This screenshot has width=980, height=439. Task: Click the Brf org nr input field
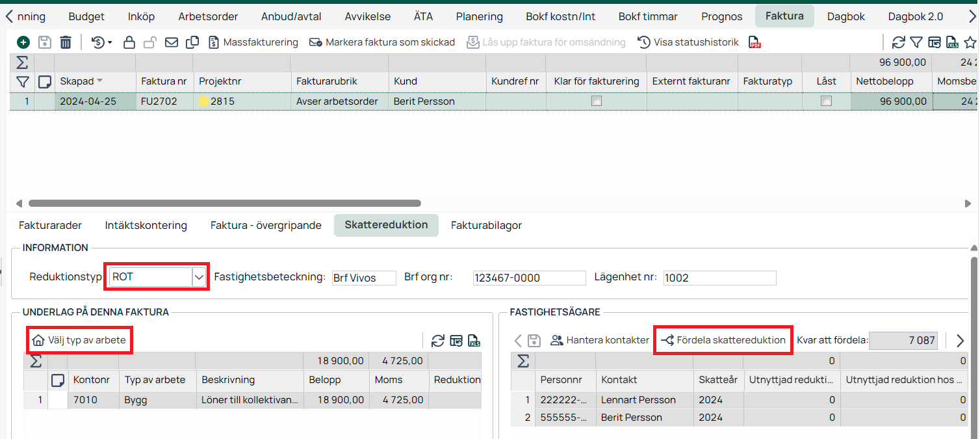point(529,278)
